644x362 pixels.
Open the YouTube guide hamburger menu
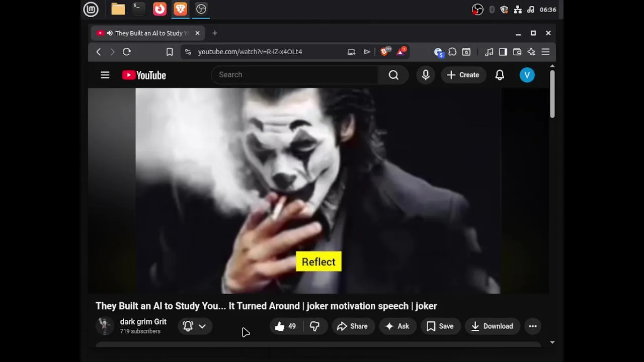pyautogui.click(x=105, y=75)
